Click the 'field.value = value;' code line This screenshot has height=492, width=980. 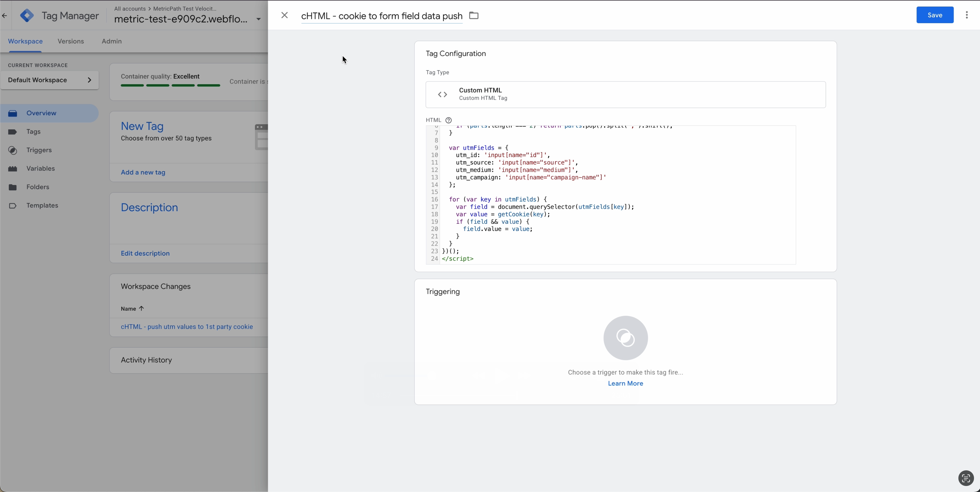pyautogui.click(x=498, y=229)
